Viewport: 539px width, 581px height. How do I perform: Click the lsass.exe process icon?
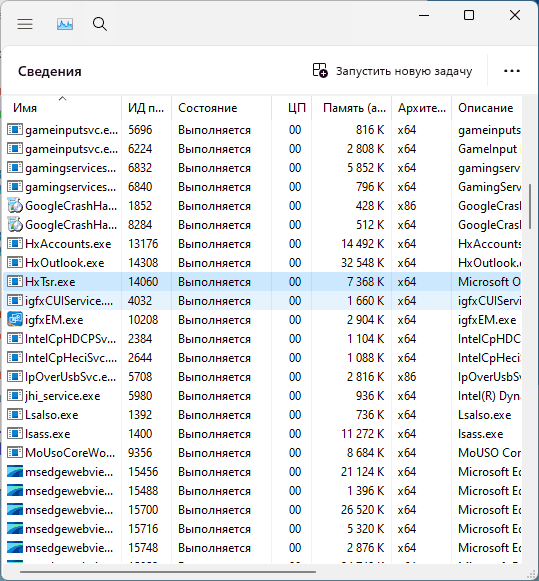(15, 434)
